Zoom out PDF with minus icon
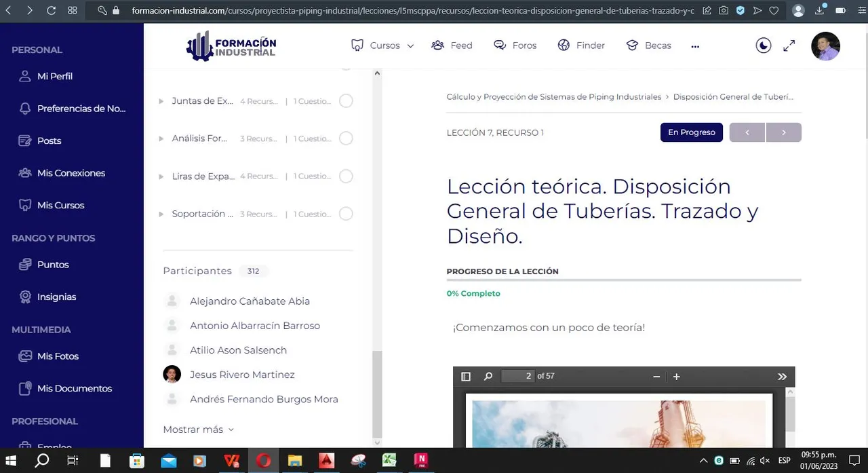This screenshot has width=868, height=473. pyautogui.click(x=656, y=377)
